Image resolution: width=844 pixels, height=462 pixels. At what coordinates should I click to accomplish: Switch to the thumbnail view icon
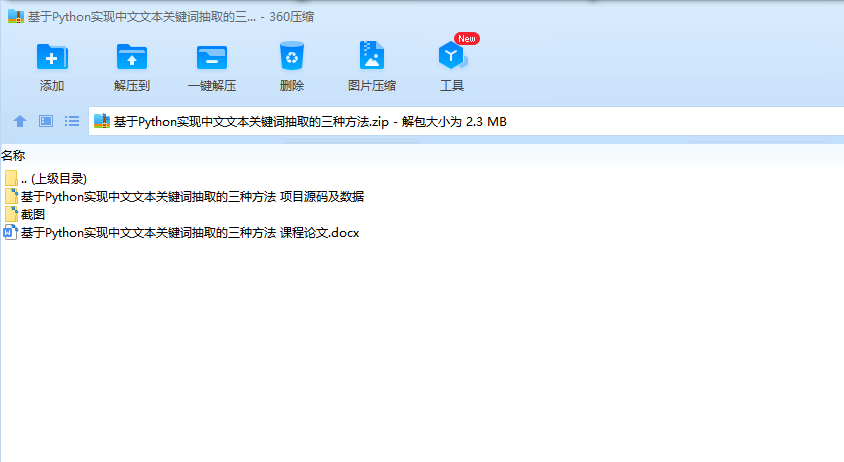click(x=46, y=121)
